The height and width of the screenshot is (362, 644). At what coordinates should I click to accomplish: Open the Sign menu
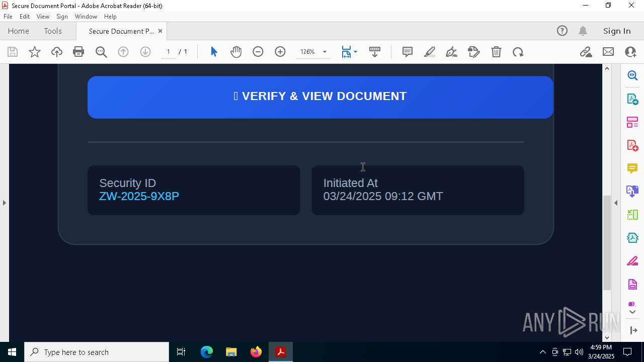tap(62, 17)
